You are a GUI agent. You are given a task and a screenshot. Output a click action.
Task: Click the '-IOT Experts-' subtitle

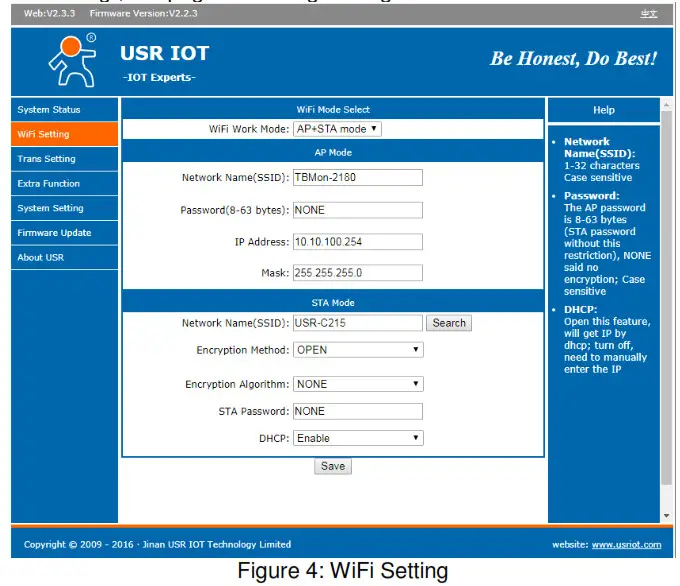click(x=159, y=78)
